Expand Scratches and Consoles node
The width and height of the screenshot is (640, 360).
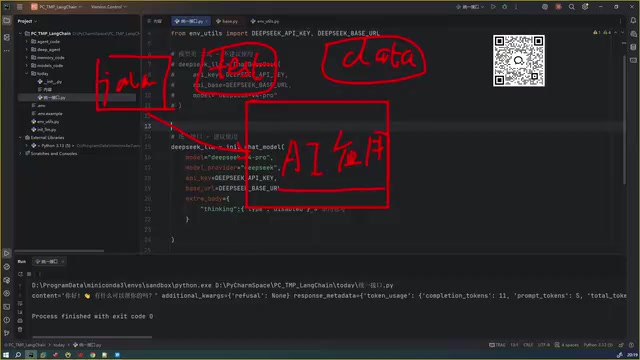pos(20,153)
